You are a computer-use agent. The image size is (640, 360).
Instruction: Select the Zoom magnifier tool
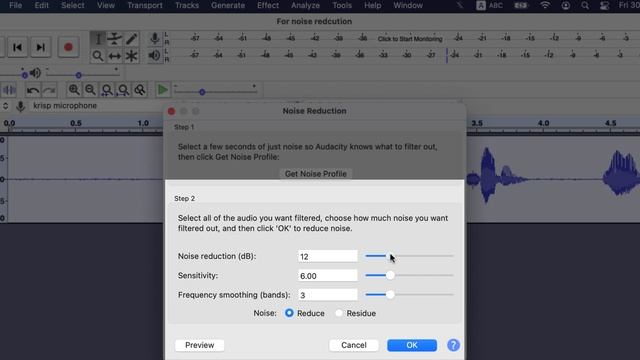click(98, 56)
